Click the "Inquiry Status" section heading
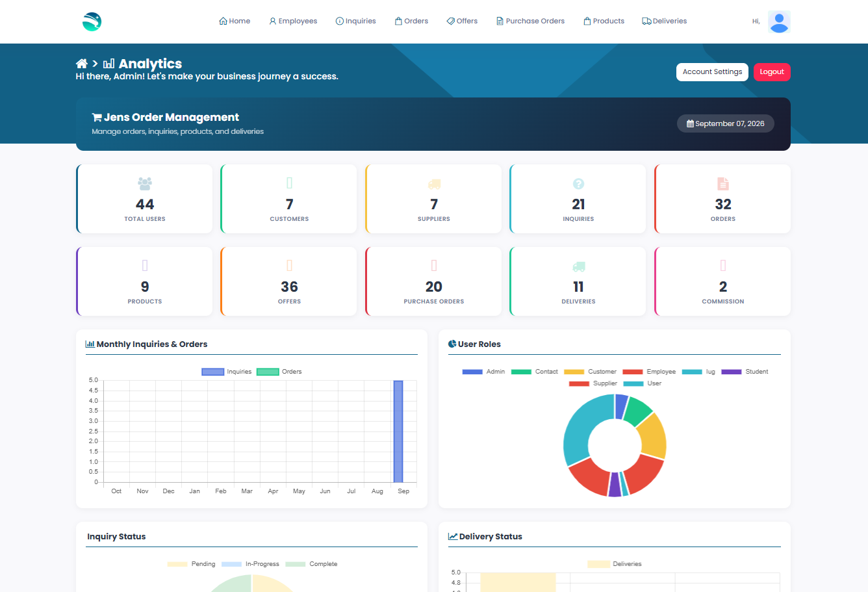 click(x=116, y=537)
